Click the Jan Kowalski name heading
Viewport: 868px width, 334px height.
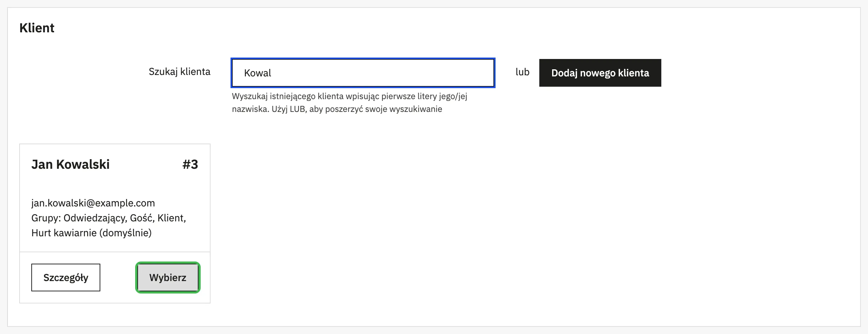pos(70,165)
